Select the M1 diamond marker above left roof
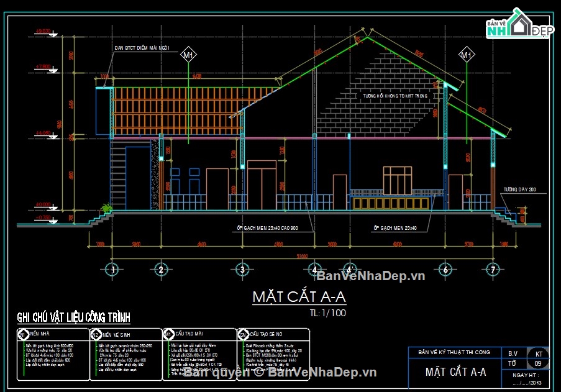 pyautogui.click(x=189, y=56)
